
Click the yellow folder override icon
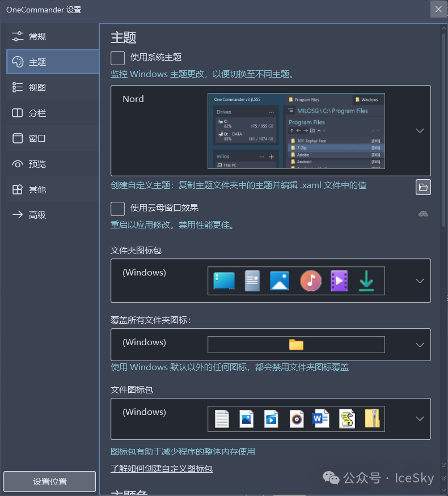click(x=296, y=345)
